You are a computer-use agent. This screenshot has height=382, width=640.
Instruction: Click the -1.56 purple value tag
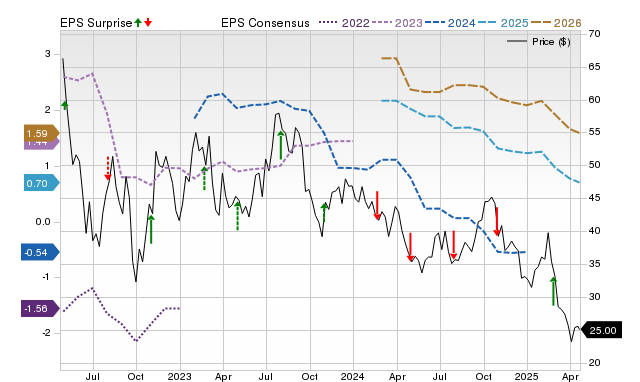click(x=40, y=309)
